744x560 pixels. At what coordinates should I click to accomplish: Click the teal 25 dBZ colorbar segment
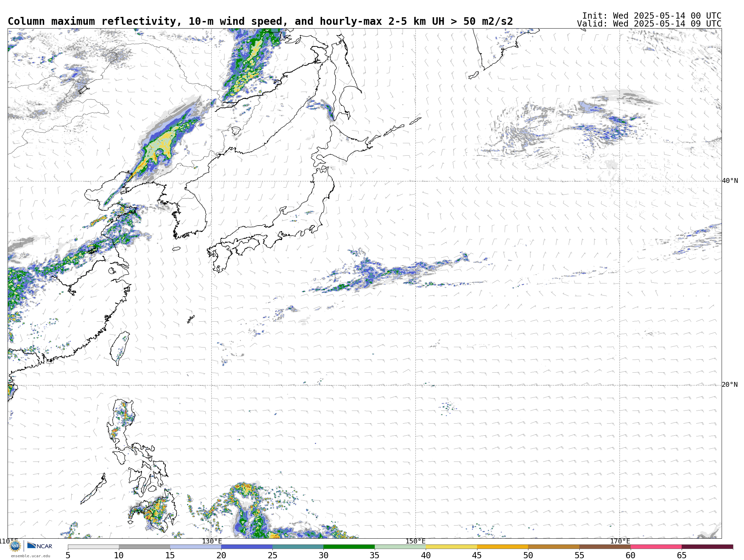click(298, 547)
